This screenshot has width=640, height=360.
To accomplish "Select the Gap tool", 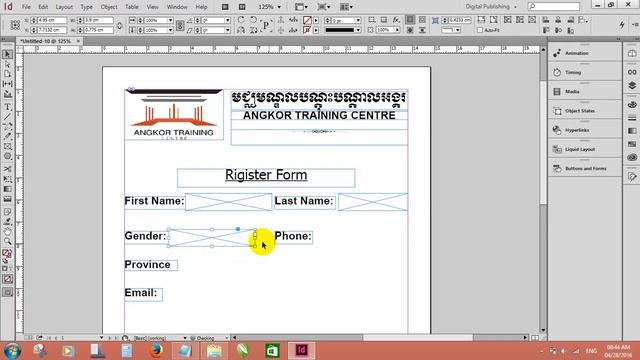I will (7, 84).
